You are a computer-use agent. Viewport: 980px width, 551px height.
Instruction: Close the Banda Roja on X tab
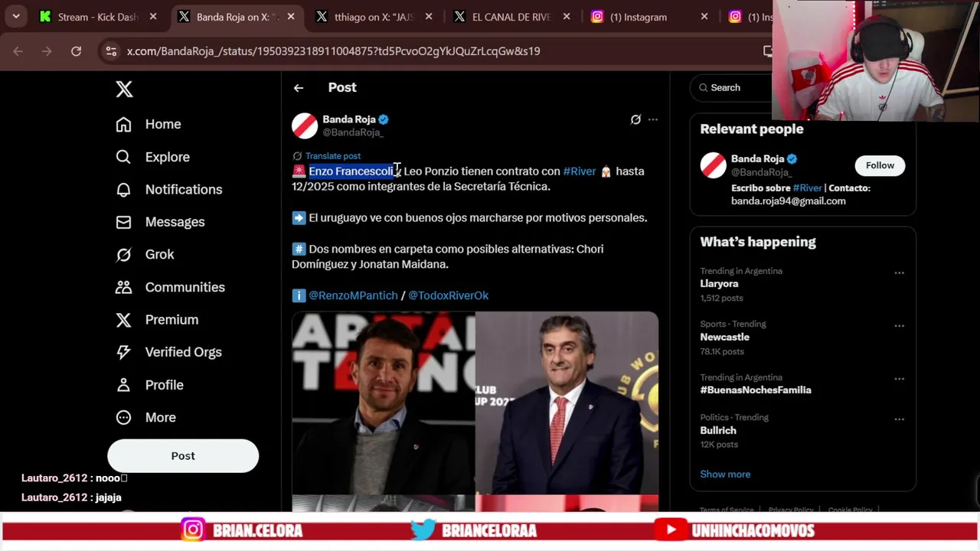pyautogui.click(x=291, y=17)
